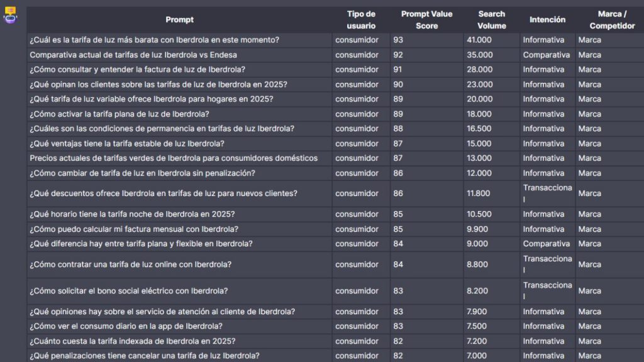This screenshot has width=644, height=362.
Task: Select the cheapest Iberdrola tariff prompt
Action: [x=155, y=40]
